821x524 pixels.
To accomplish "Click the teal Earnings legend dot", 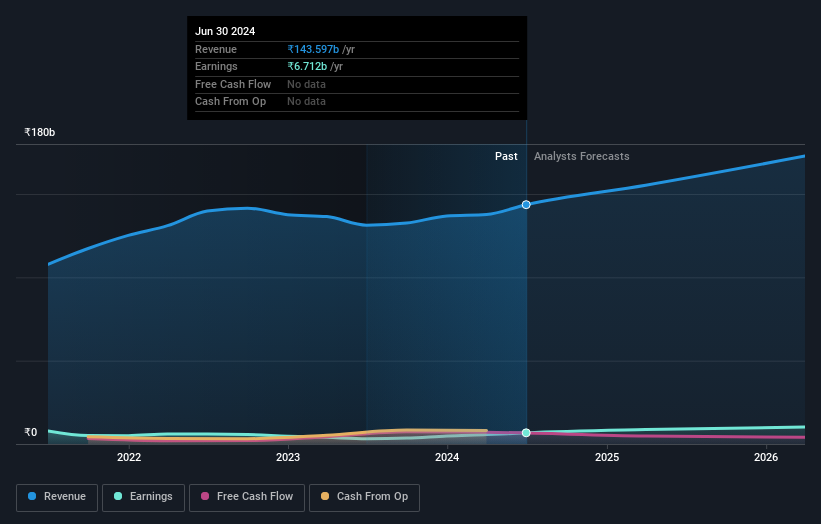I will click(118, 496).
